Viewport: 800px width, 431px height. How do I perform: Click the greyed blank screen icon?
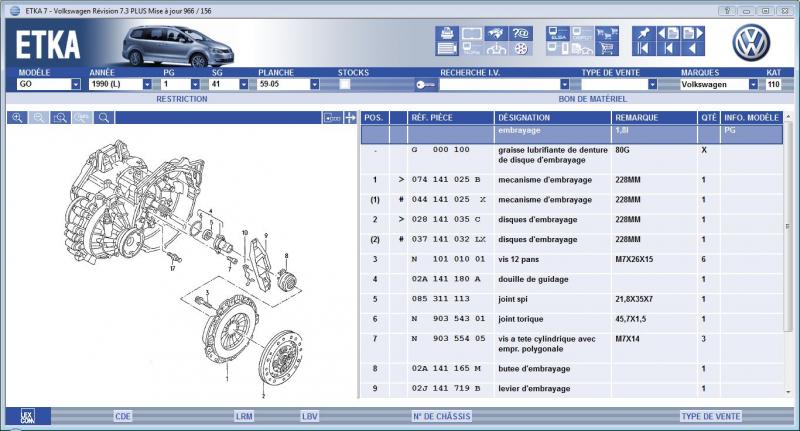[x=471, y=34]
